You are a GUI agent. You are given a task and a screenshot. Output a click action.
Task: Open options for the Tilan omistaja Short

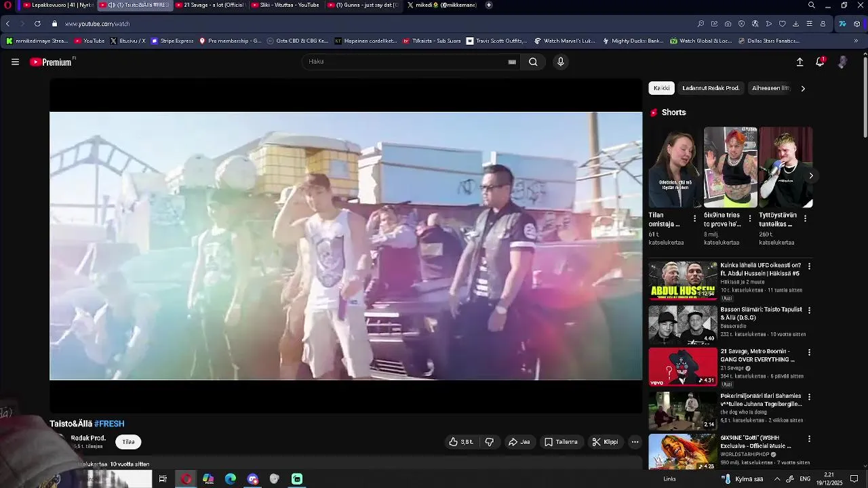(694, 218)
